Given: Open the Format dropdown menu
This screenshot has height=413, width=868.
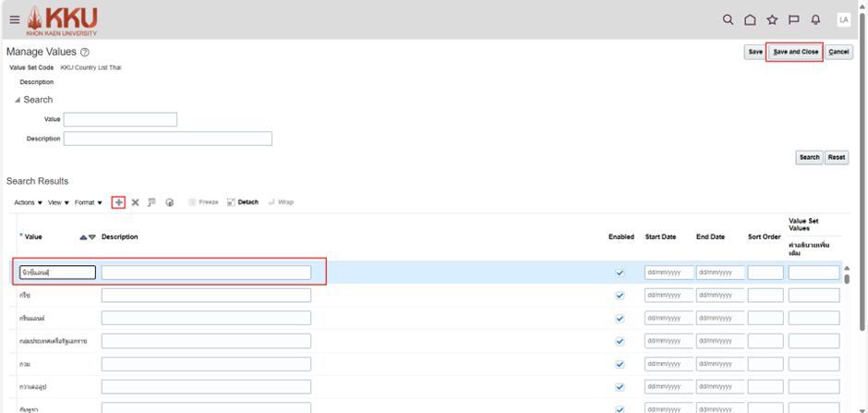Looking at the screenshot, I should pyautogui.click(x=89, y=202).
